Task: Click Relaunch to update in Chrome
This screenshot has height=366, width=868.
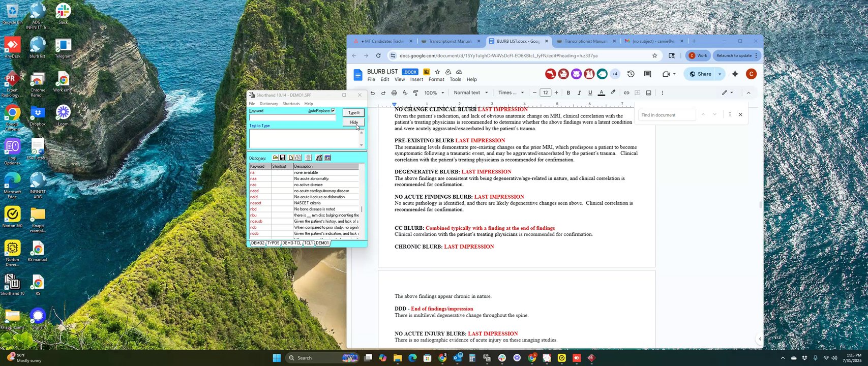Action: click(x=736, y=56)
